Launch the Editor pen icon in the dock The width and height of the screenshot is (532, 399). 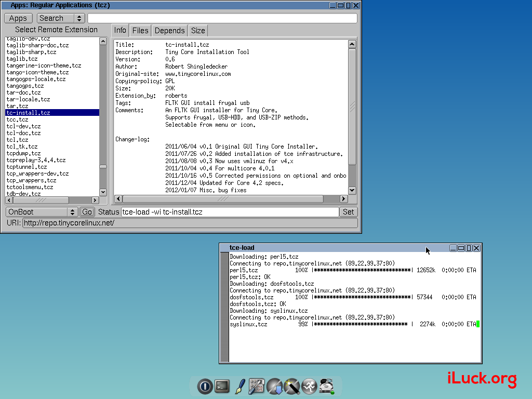(240, 386)
